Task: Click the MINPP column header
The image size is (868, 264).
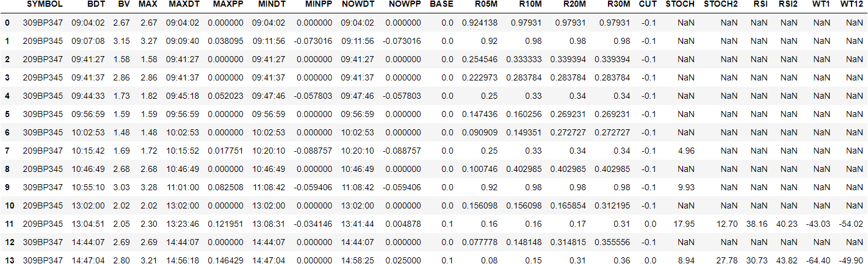Action: click(x=317, y=4)
